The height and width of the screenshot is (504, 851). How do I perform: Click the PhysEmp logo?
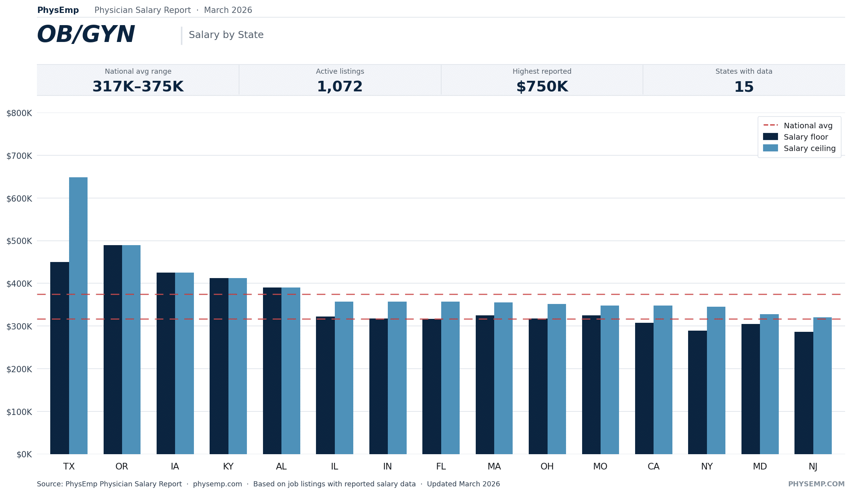point(57,10)
